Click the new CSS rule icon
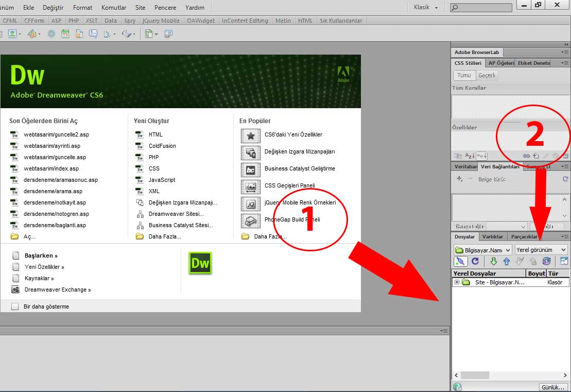Image resolution: width=571 pixels, height=392 pixels. click(535, 156)
